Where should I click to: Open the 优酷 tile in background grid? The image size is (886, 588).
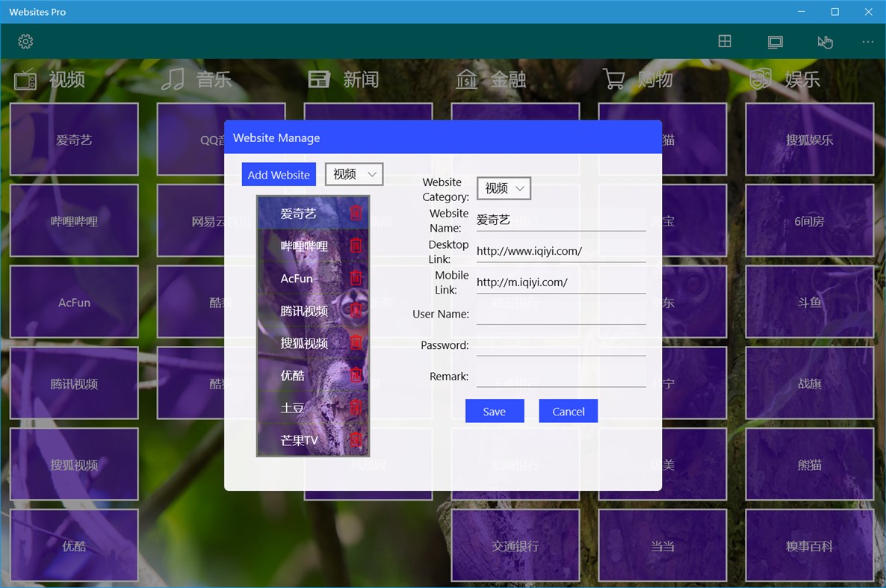coord(74,546)
